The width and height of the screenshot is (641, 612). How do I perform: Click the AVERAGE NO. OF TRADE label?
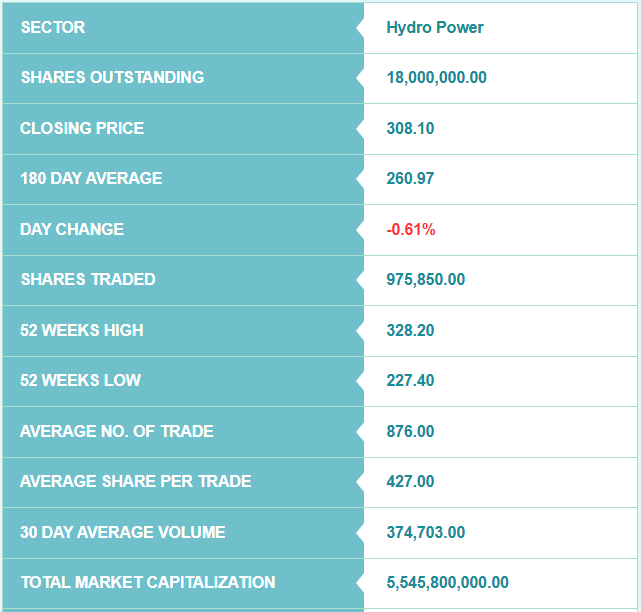tap(117, 431)
